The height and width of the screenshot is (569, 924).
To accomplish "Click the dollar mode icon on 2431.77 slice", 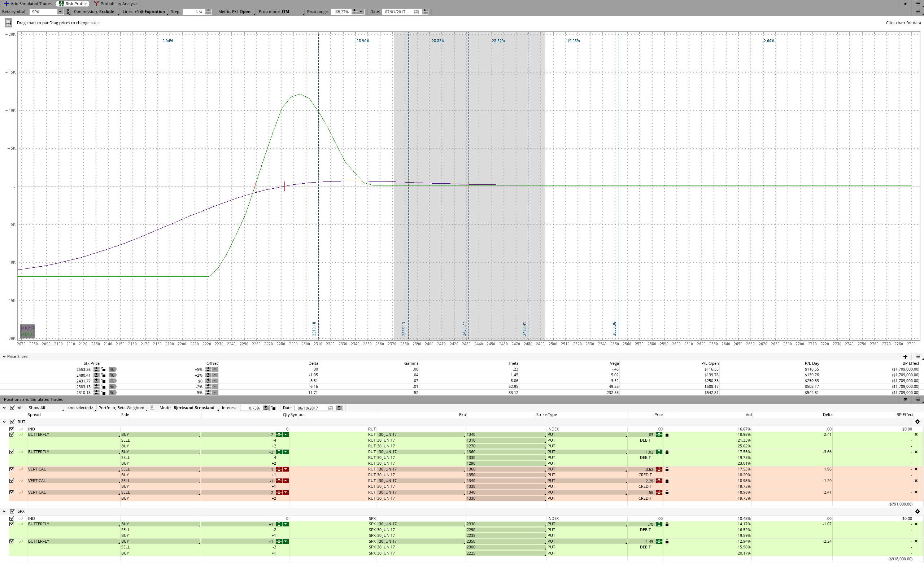I will pos(112,381).
